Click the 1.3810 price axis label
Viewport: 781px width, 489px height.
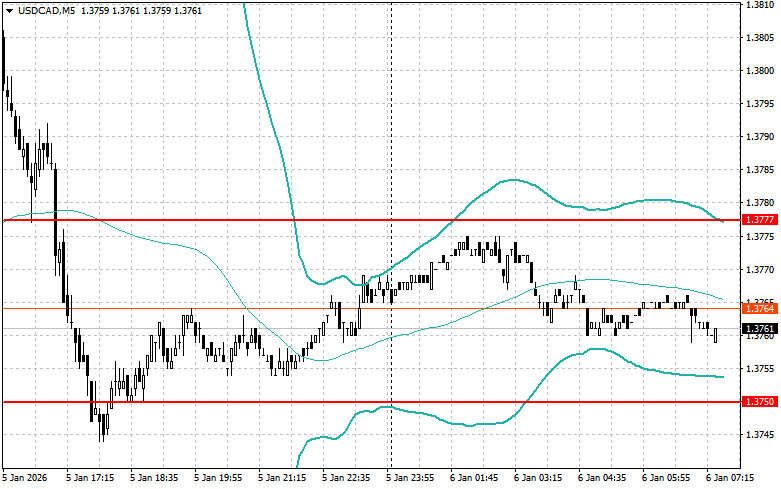760,4
